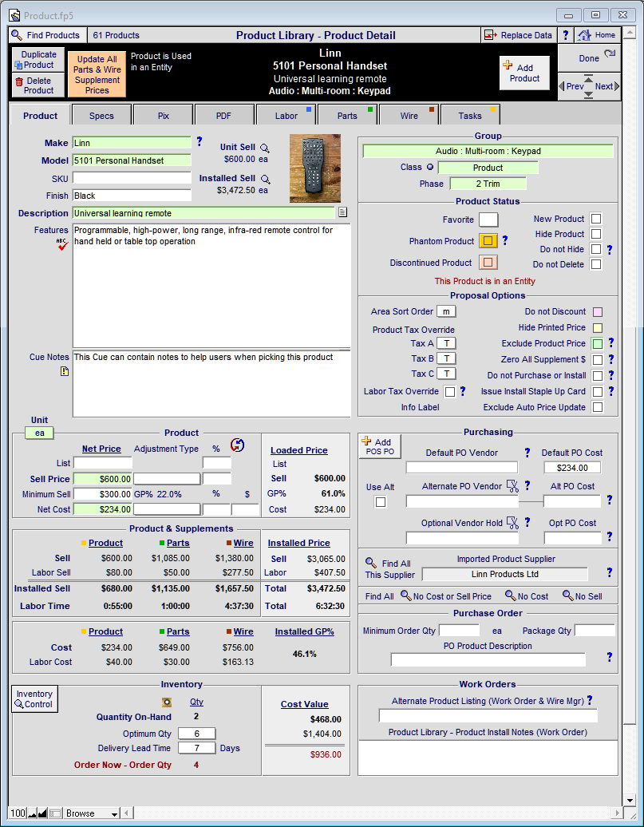Enable Do not Delete checkbox
Viewport: 644px width, 827px height.
(596, 264)
